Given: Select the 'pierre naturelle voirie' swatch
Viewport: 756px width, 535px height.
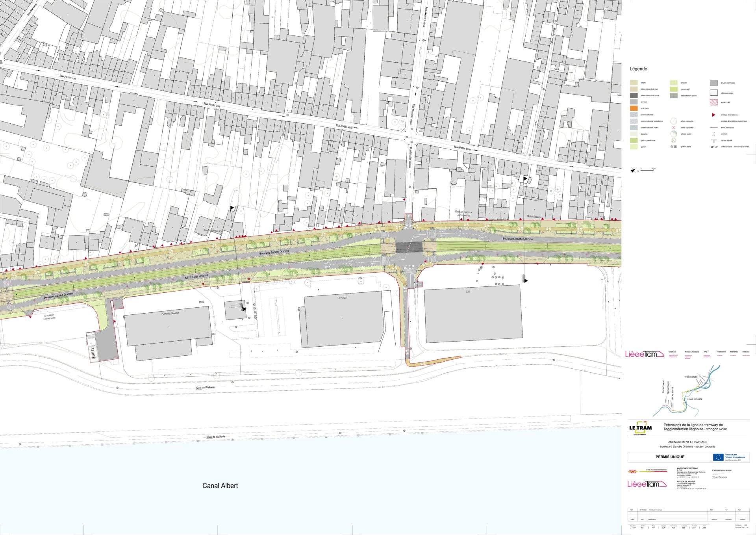Looking at the screenshot, I should pos(634,128).
